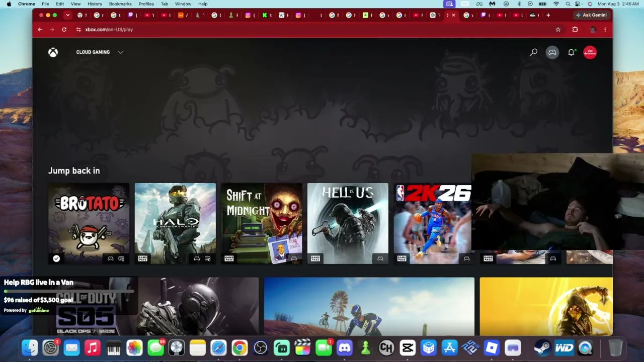Open Messages from the Dock

(155, 347)
